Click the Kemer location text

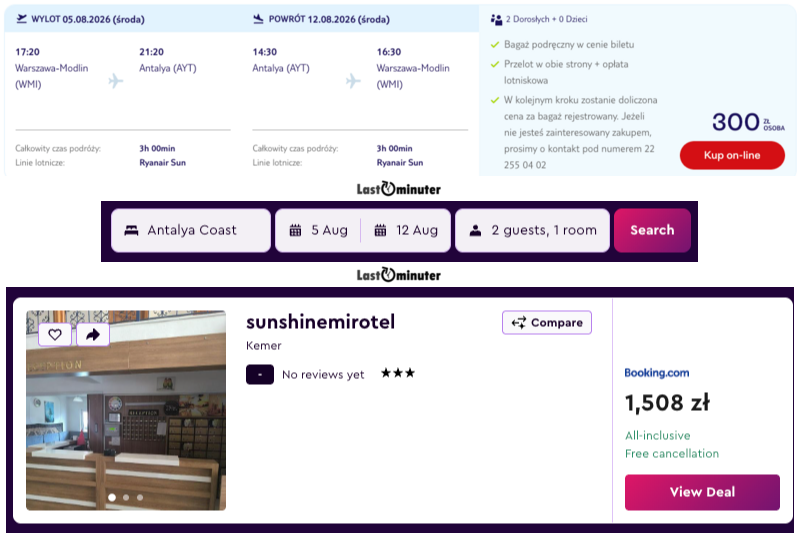pyautogui.click(x=264, y=346)
